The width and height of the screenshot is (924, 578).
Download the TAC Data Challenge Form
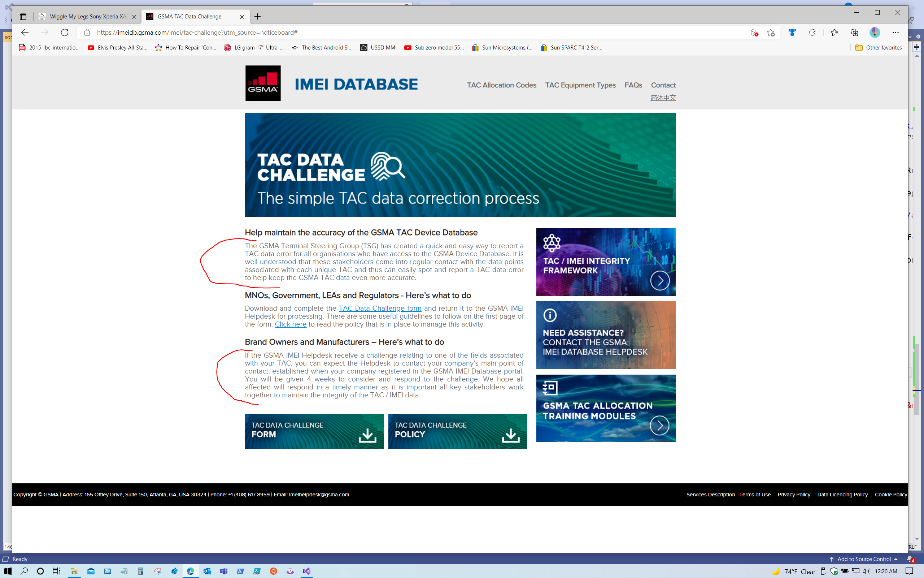tap(314, 431)
